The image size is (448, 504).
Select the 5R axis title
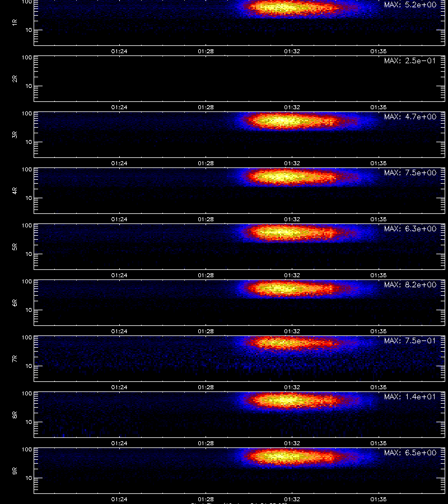coord(15,246)
